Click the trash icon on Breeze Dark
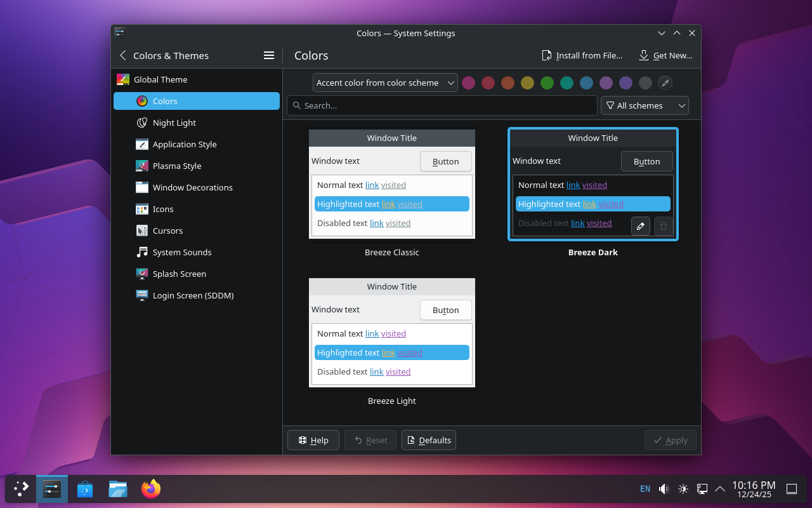Viewport: 812px width, 508px height. click(x=664, y=226)
